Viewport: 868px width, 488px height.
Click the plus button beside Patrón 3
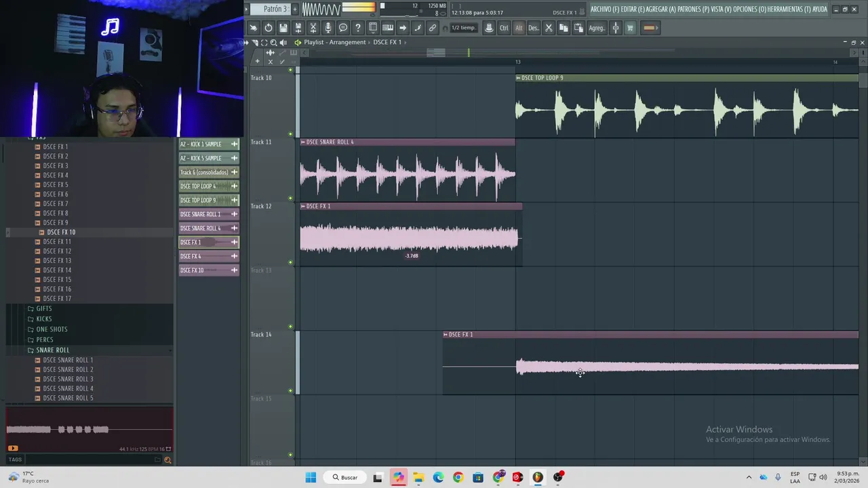point(295,9)
